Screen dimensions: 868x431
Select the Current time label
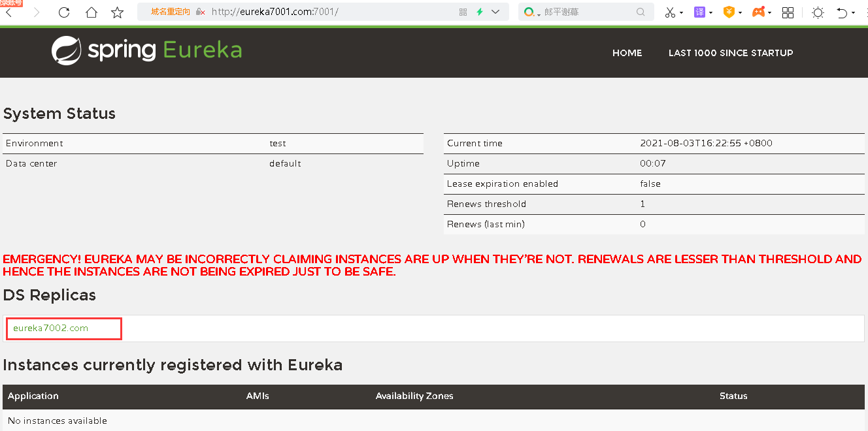tap(475, 143)
